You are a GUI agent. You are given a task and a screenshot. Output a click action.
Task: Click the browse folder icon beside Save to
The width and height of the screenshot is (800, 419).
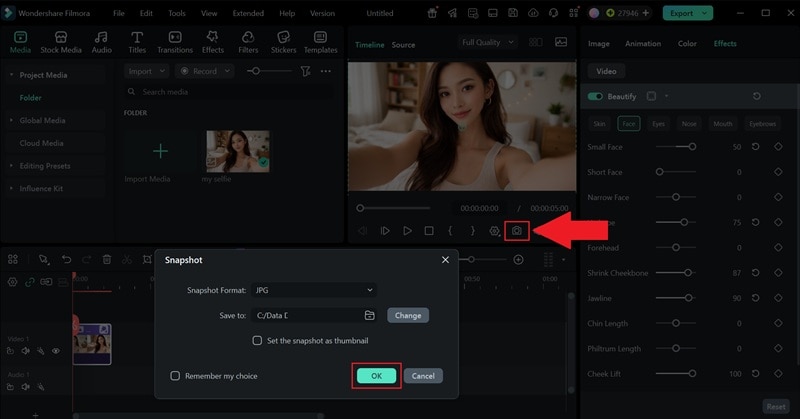pos(369,315)
